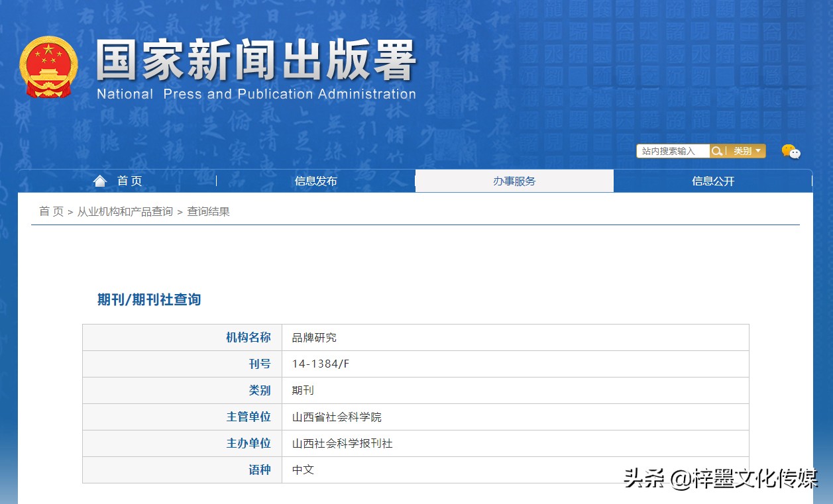Click the search magnifier icon
This screenshot has width=833, height=504.
click(x=716, y=150)
